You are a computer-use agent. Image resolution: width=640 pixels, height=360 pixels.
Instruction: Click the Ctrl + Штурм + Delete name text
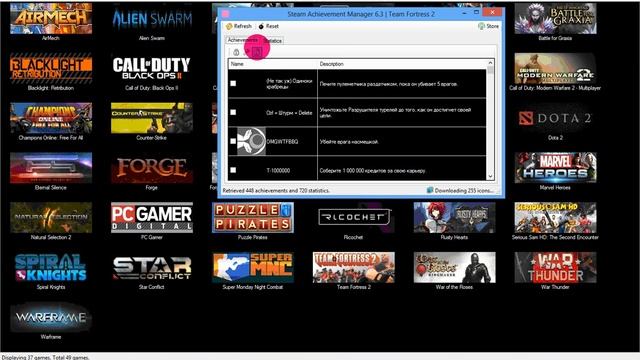coord(289,113)
